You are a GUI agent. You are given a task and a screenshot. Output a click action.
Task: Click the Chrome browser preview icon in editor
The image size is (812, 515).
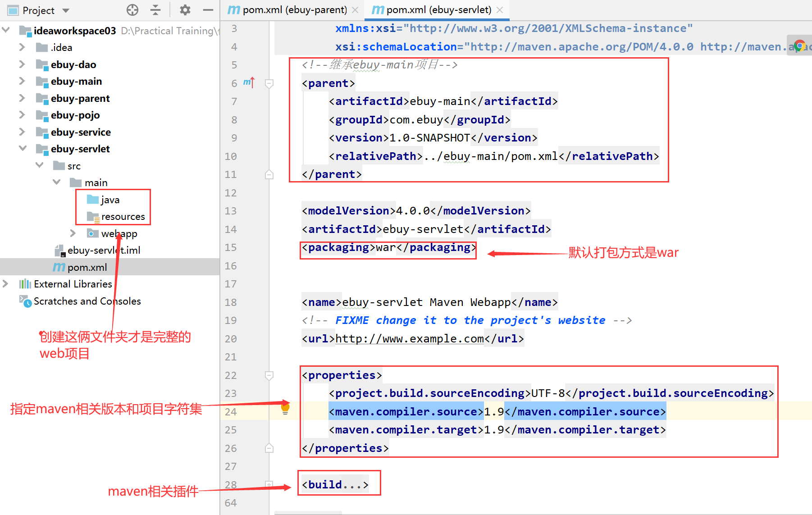tap(800, 45)
